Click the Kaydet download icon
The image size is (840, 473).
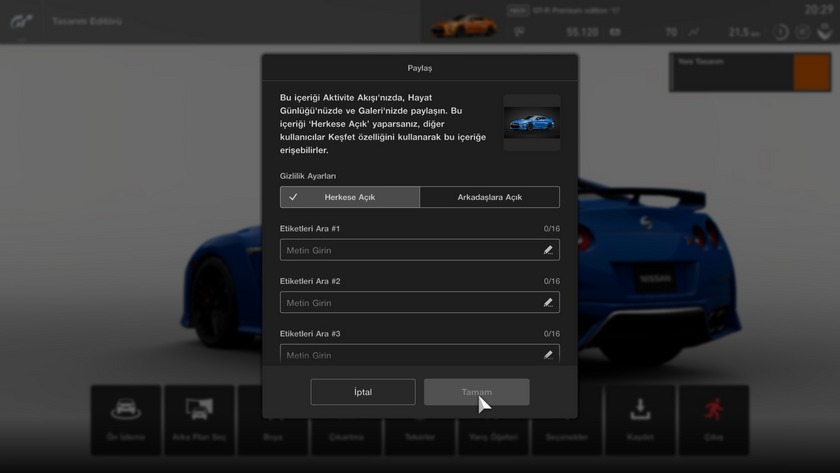point(640,411)
